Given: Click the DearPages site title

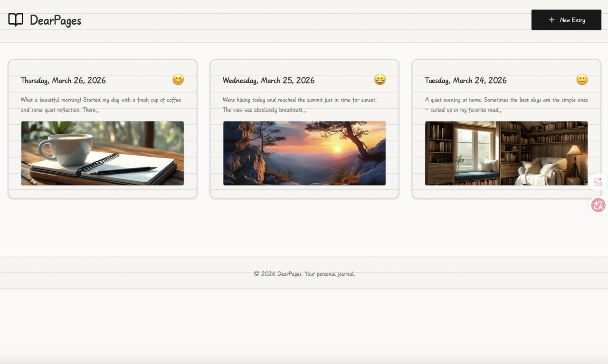Looking at the screenshot, I should [55, 20].
